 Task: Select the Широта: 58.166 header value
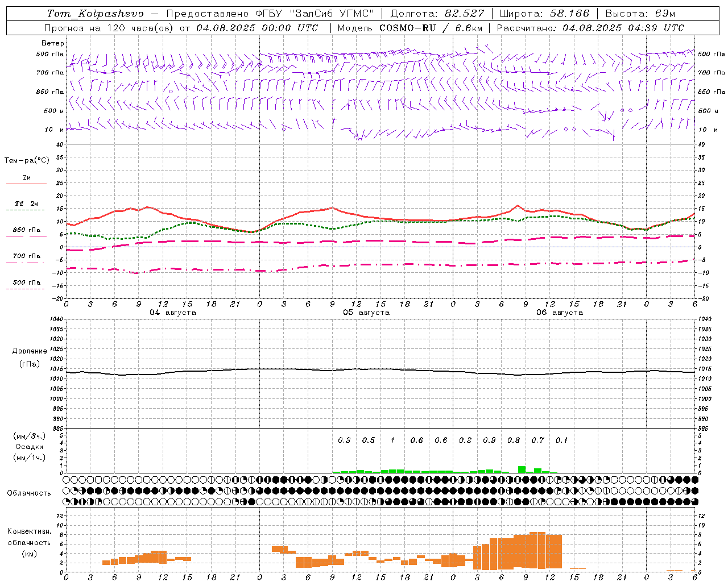pyautogui.click(x=545, y=14)
